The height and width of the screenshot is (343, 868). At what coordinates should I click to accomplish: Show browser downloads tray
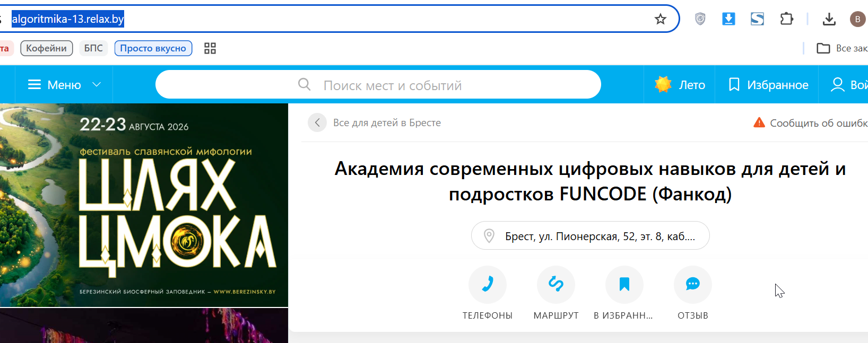pos(829,19)
